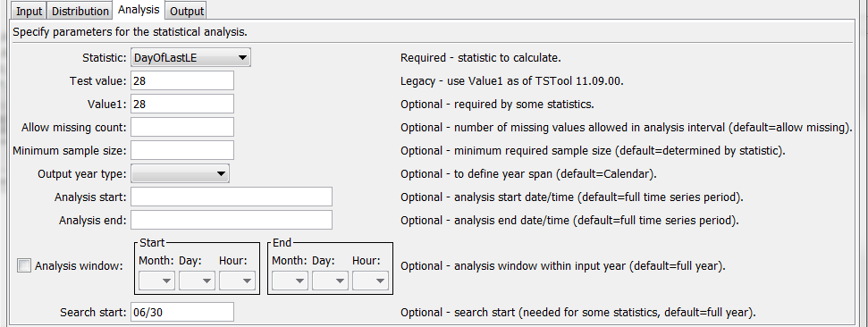Click 'Optional - analysis end date/time' note
This screenshot has width=868, height=327.
(x=570, y=221)
